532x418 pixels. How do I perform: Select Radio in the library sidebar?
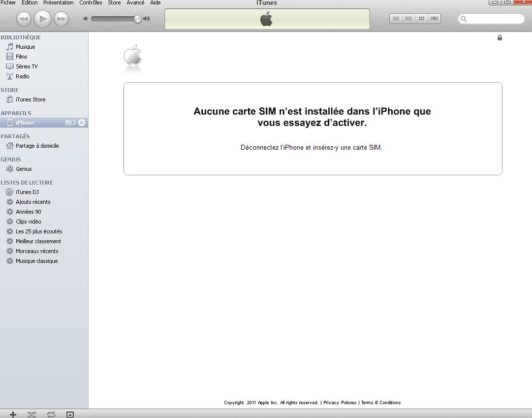[44, 76]
